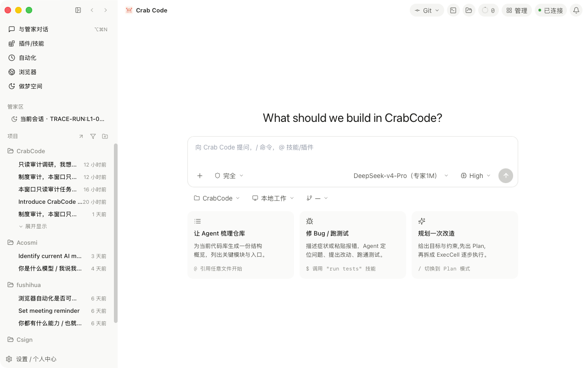
Task: Open the Git dropdown
Action: (427, 10)
